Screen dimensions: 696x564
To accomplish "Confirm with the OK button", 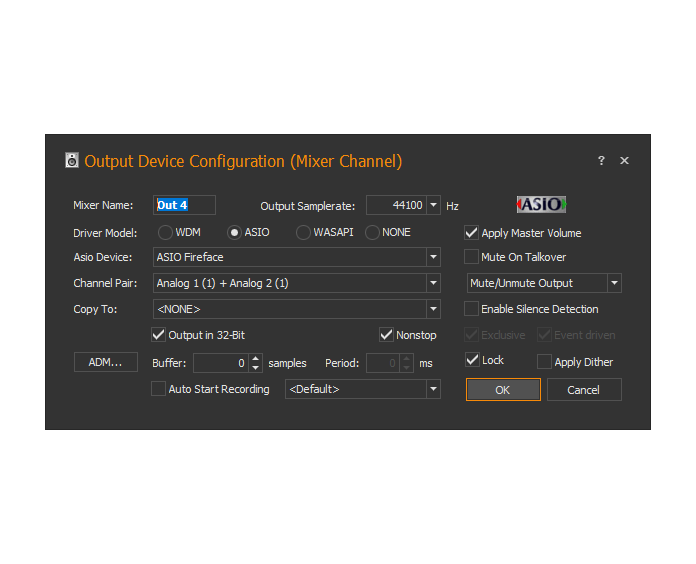I will click(x=503, y=390).
